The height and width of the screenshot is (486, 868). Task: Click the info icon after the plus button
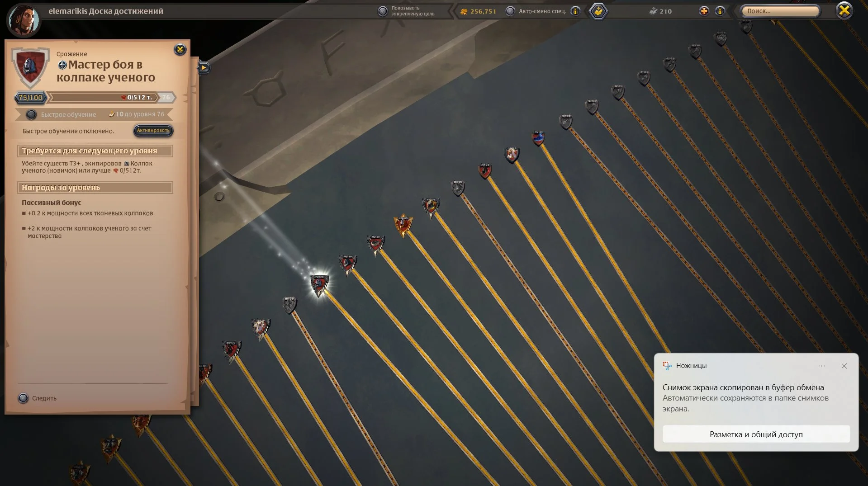(720, 11)
